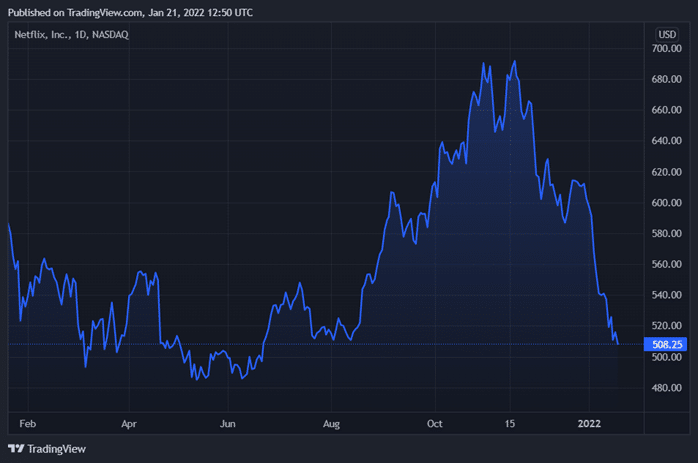The image size is (698, 463).
Task: Click the 520.00 price axis label
Action: [x=666, y=325]
